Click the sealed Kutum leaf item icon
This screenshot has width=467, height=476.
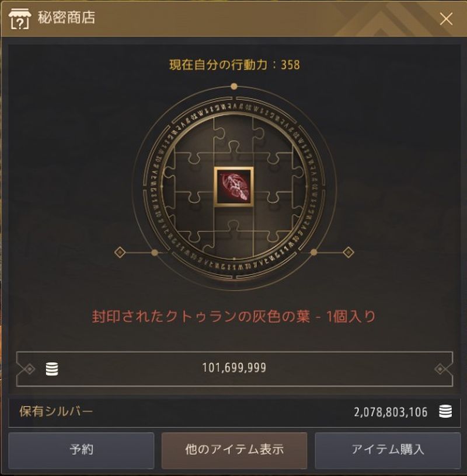[x=233, y=187]
